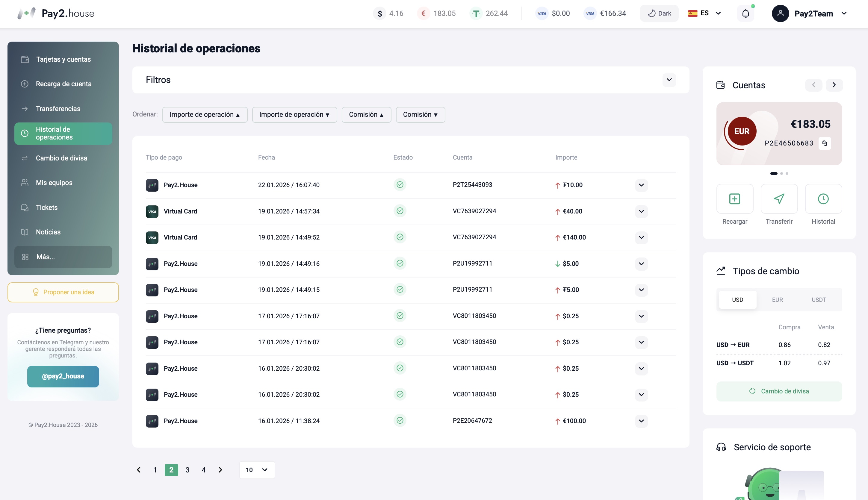Screen dimensions: 868x500
Task: Expand the Filtros panel
Action: (669, 80)
